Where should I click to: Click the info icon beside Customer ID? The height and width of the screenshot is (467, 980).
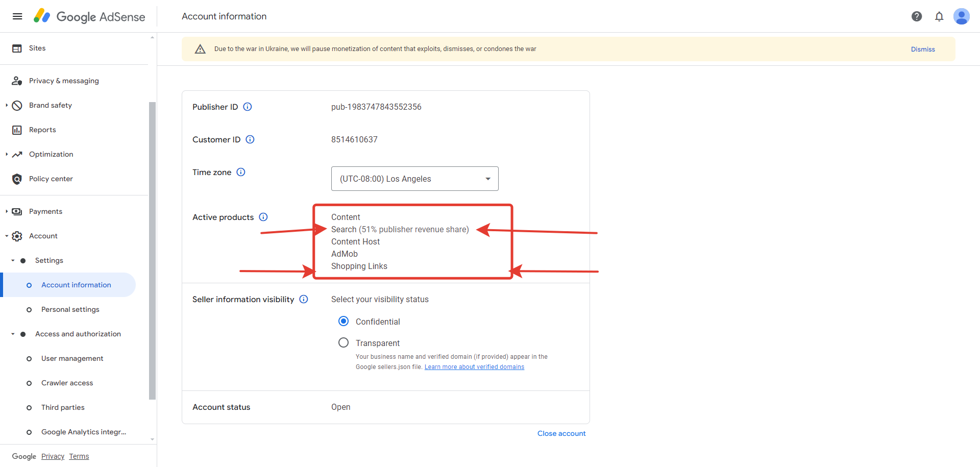pos(250,139)
